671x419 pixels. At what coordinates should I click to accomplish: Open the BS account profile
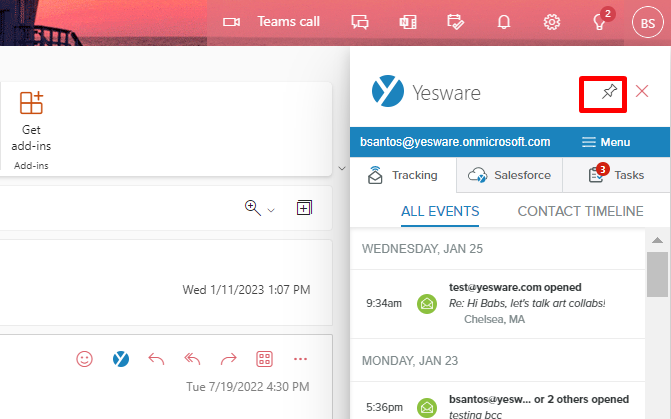(646, 22)
